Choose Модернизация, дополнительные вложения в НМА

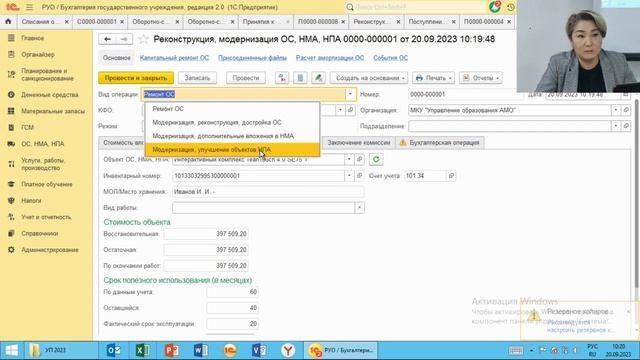(x=232, y=136)
